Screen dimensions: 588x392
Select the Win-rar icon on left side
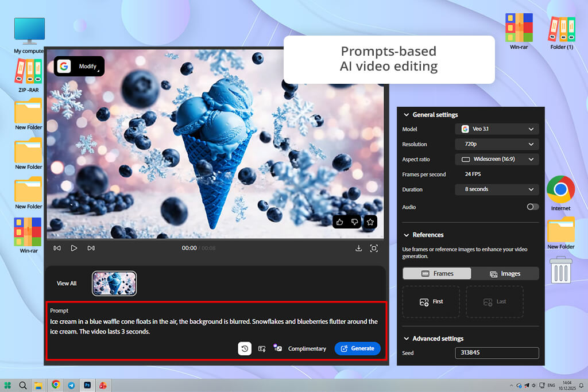click(29, 235)
